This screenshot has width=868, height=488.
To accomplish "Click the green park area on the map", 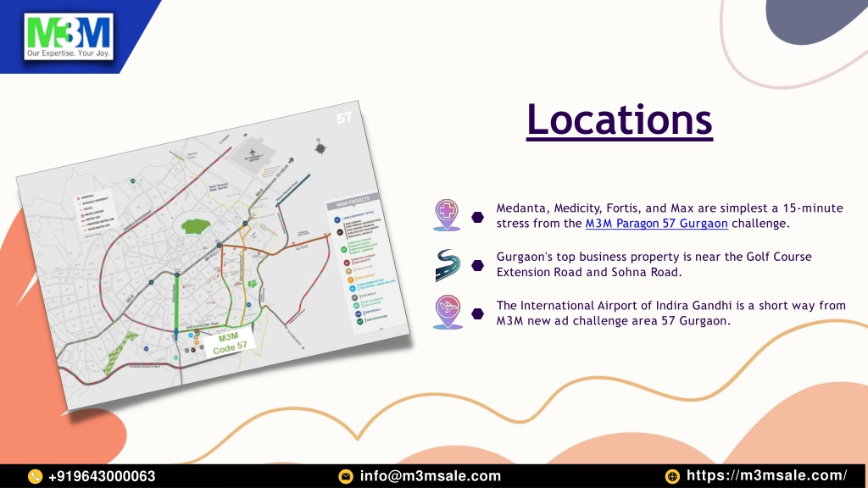I will pyautogui.click(x=196, y=226).
